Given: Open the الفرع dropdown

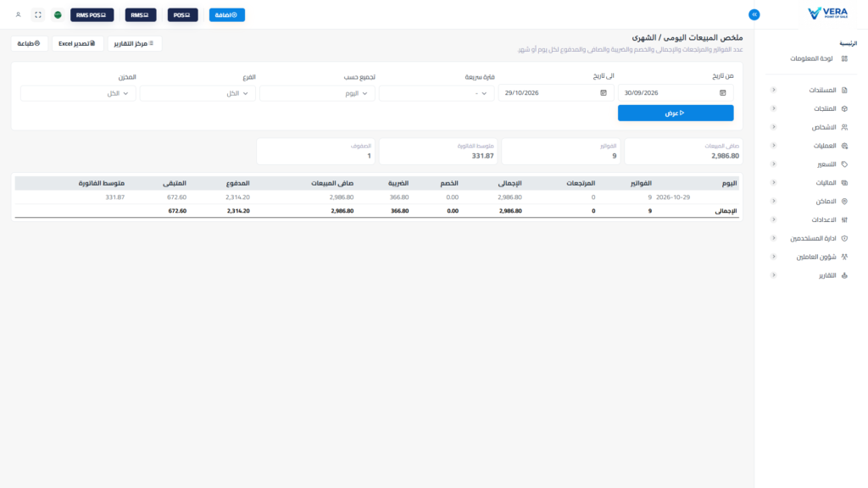Looking at the screenshot, I should coord(198,93).
